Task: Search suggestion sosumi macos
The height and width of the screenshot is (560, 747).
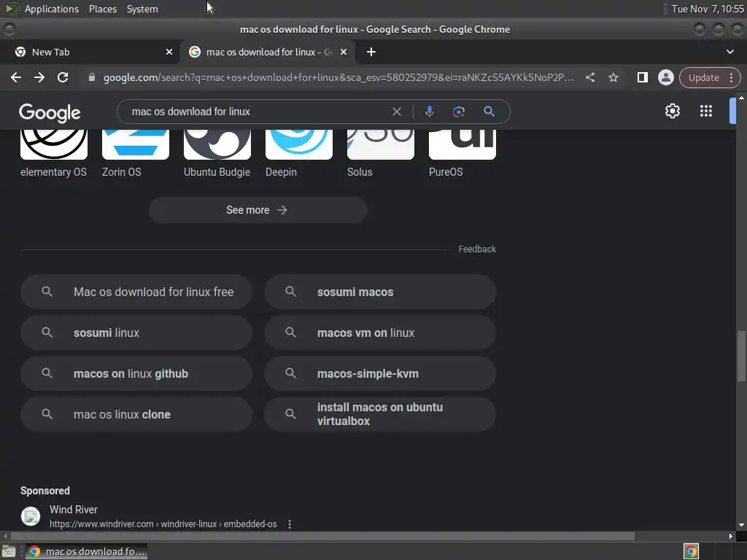Action: [x=380, y=292]
